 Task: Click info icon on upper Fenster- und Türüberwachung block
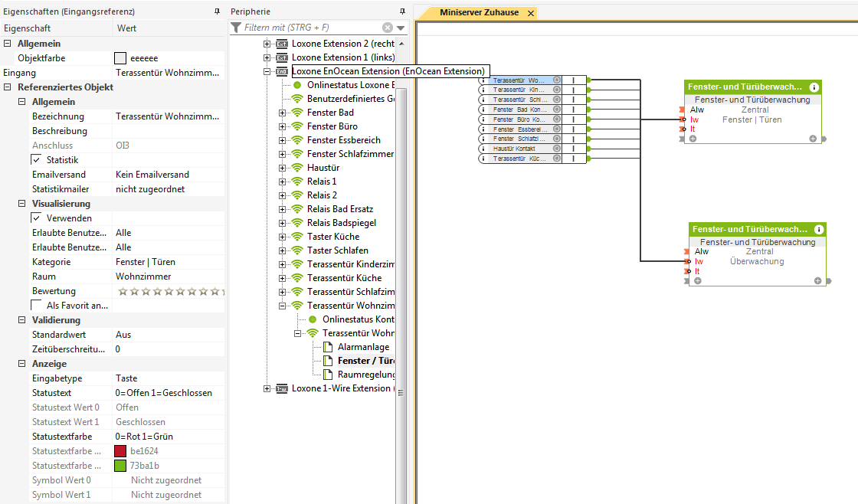(814, 87)
